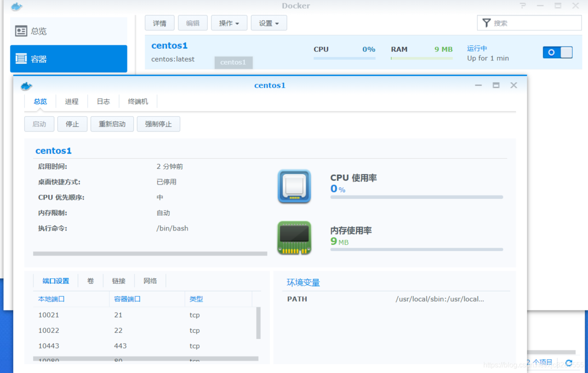The height and width of the screenshot is (373, 588).
Task: Click the 强制停止 force stop button
Action: (158, 124)
